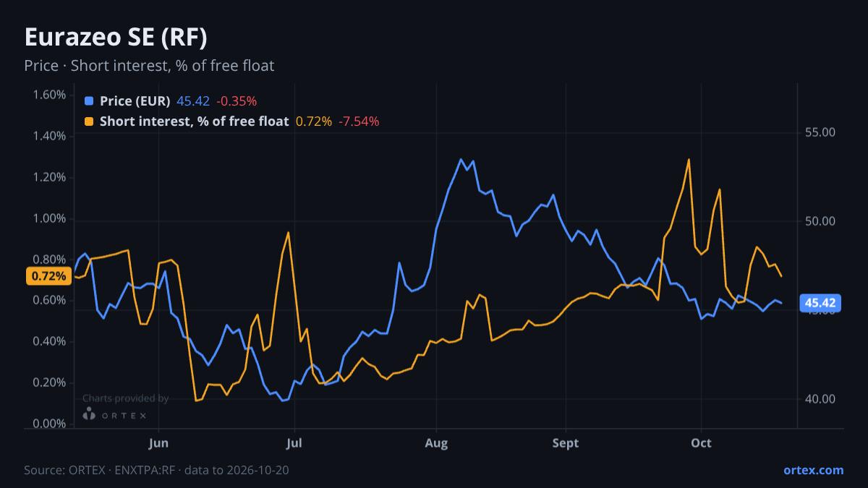Click the orange Short interest legend swatch
The image size is (868, 488).
coord(89,121)
